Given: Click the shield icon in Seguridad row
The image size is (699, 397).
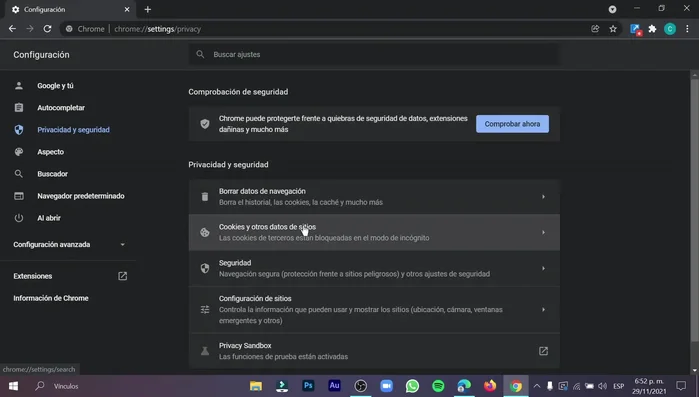Looking at the screenshot, I should 205,268.
